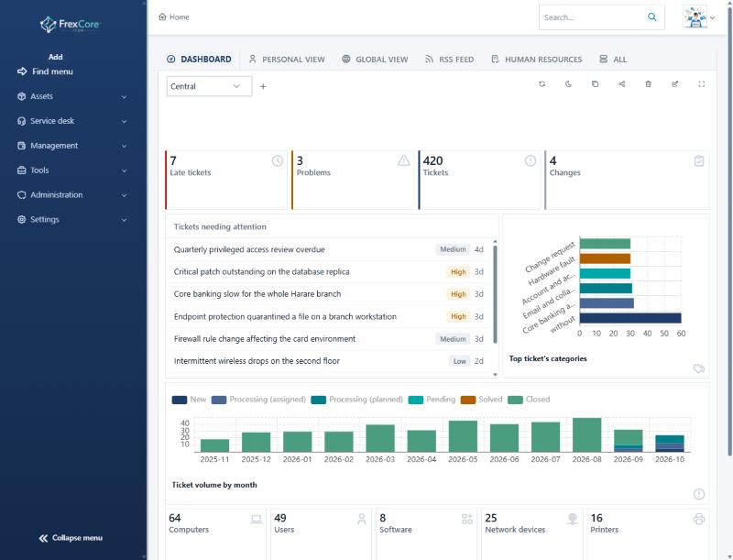Viewport: 733px width, 560px height.
Task: Toggle the Pending legend swatch
Action: click(x=416, y=400)
